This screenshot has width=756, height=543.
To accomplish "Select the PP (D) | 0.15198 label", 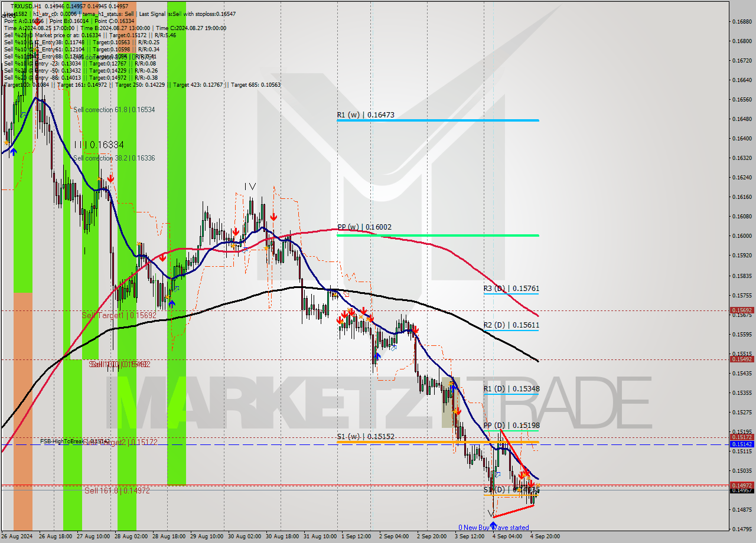I will pos(511,426).
